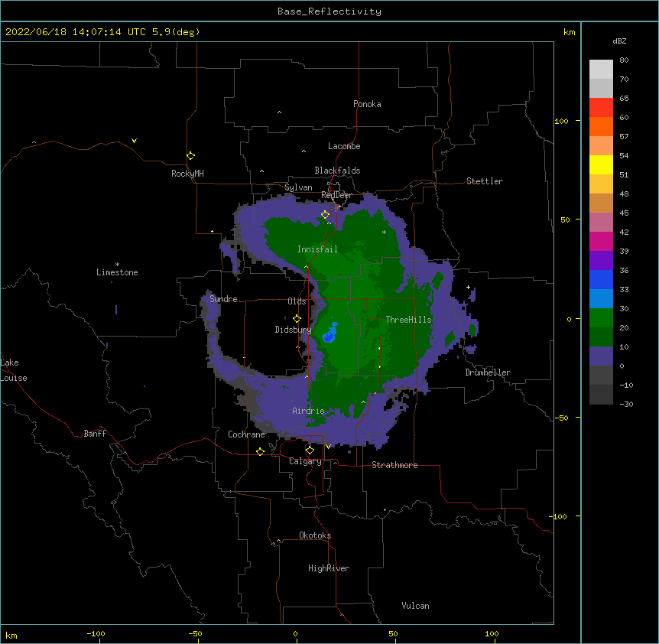Click the red 65 dBZ legend swatch
The width and height of the screenshot is (659, 644).
[601, 107]
